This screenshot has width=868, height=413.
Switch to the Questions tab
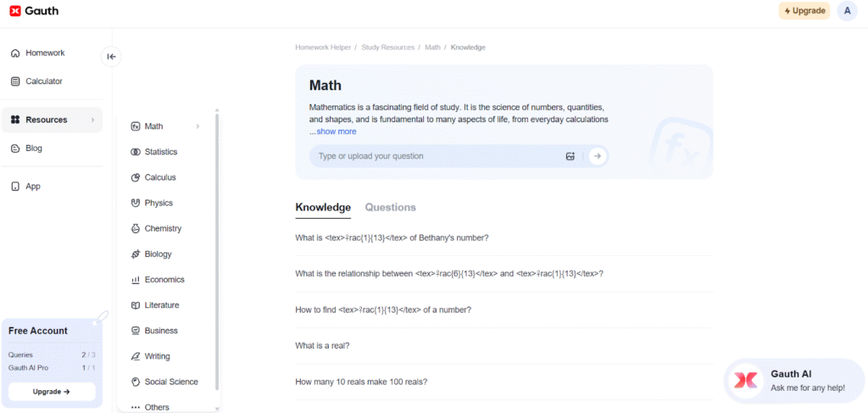point(390,208)
